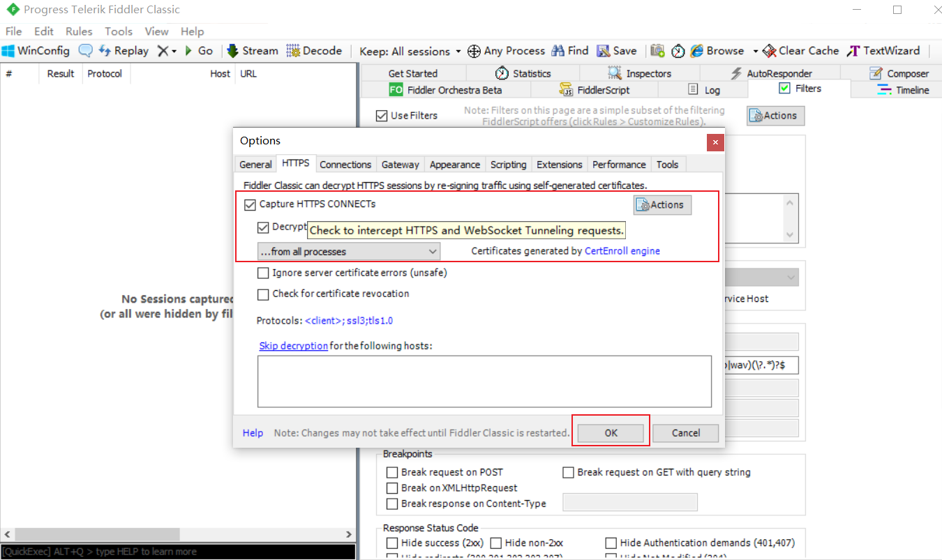Click the Fiddler app icon in title bar

pos(12,10)
